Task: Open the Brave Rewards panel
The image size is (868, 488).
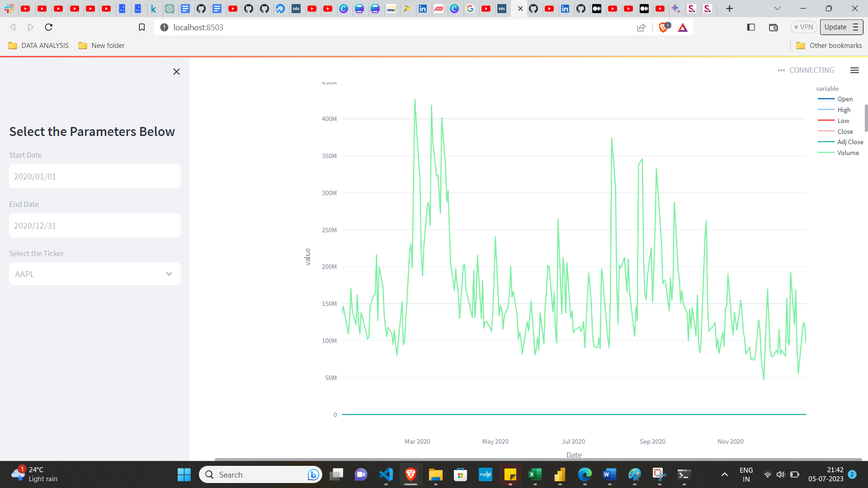Action: 683,27
